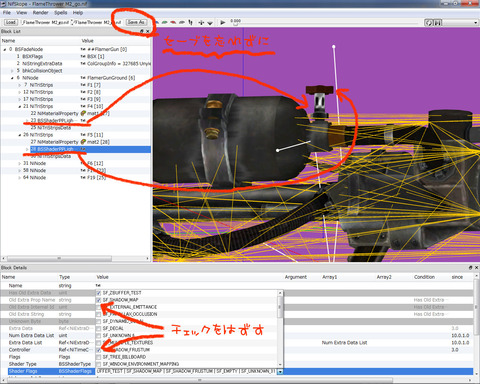480x384 pixels.
Task: Open the Spells menu
Action: (x=61, y=13)
